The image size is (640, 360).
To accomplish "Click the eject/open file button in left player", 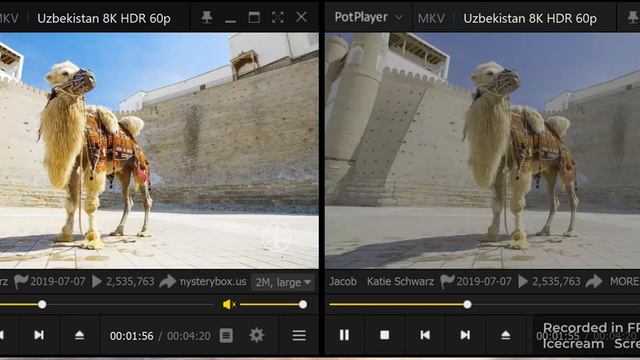I will click(x=80, y=335).
